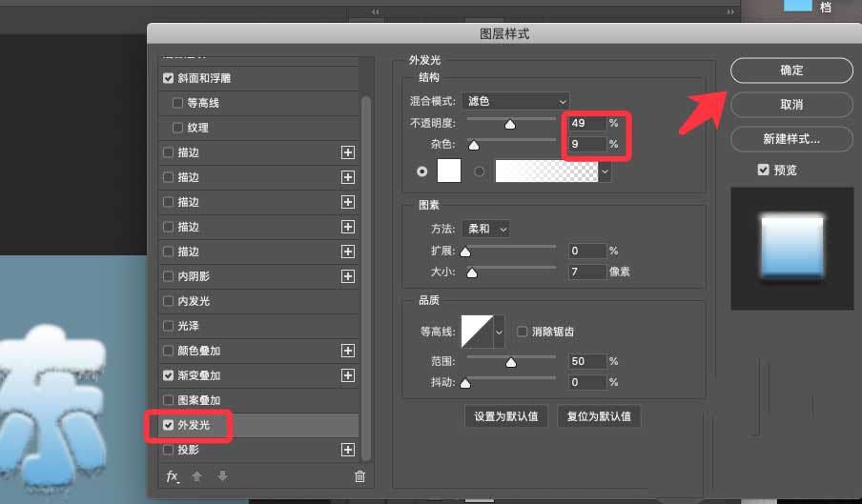
Task: Add another 渐变叠加 via its plus icon
Action: (x=347, y=375)
